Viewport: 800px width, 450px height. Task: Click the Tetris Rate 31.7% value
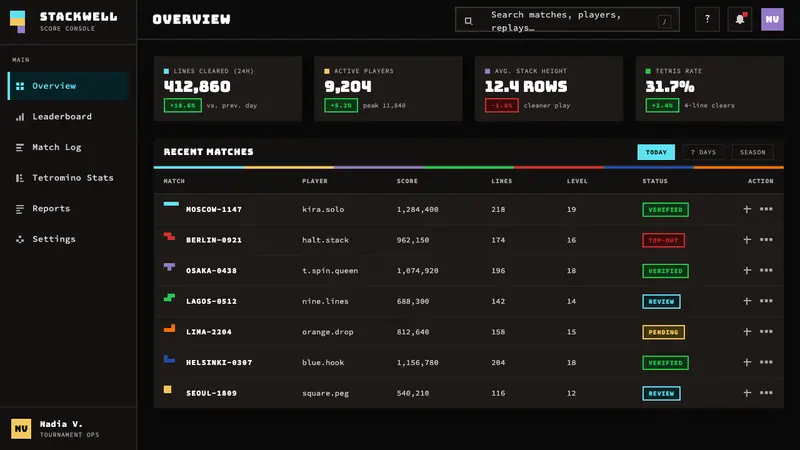click(670, 87)
